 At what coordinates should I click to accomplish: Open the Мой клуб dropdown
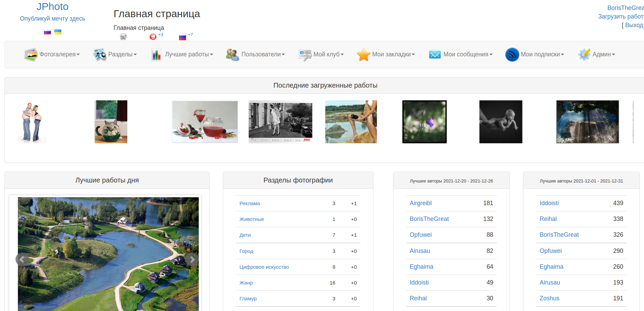click(x=326, y=54)
